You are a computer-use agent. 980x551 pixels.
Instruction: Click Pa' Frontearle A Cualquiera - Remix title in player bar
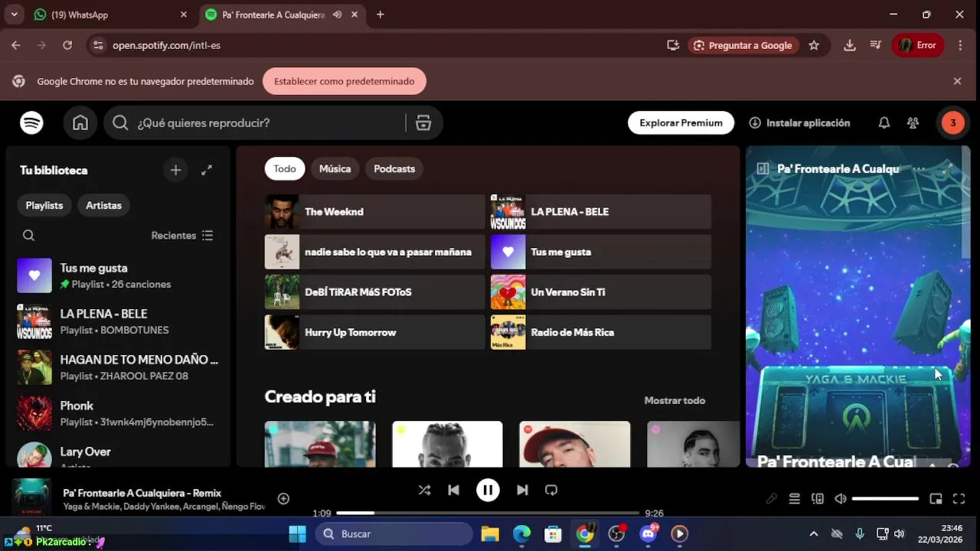click(x=142, y=493)
